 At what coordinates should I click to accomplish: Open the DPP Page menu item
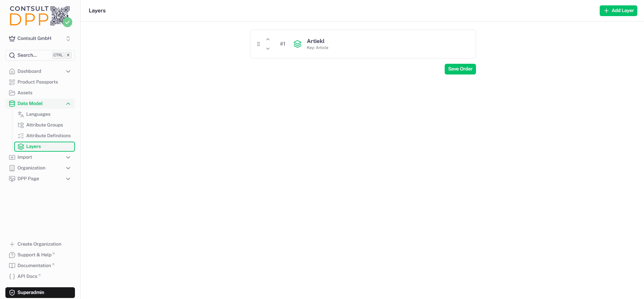pos(40,179)
